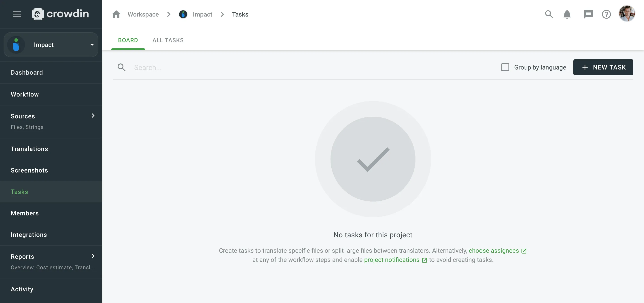Open the notifications bell
The image size is (644, 303).
pyautogui.click(x=567, y=14)
